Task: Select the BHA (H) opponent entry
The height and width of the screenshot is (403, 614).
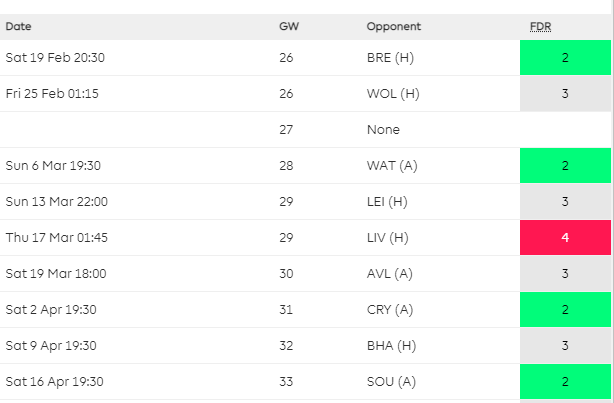Action: click(x=391, y=345)
